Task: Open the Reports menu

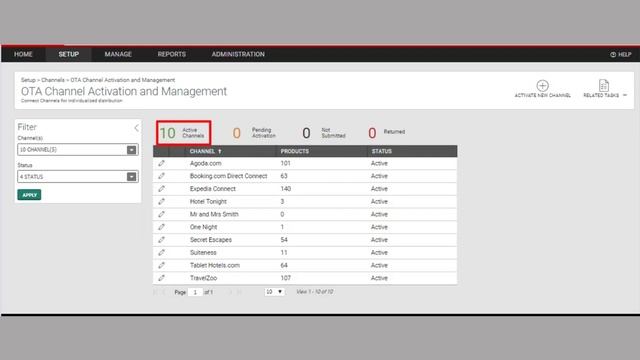Action: point(171,54)
